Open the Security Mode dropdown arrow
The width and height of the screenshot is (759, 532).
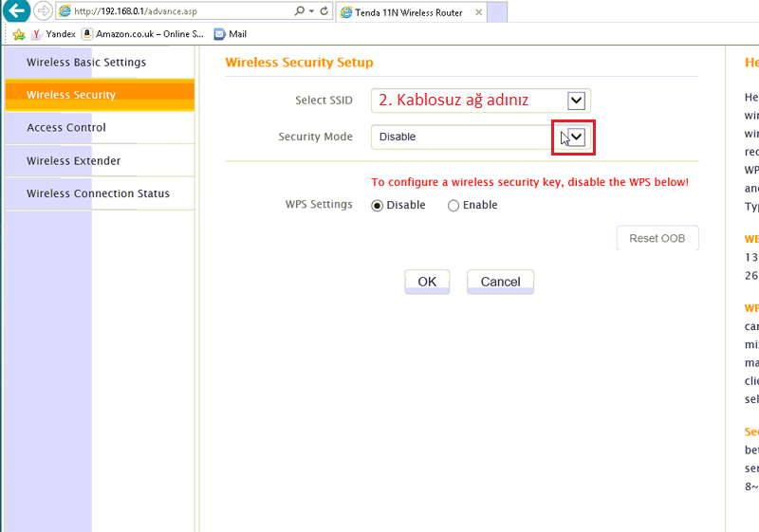tap(576, 137)
